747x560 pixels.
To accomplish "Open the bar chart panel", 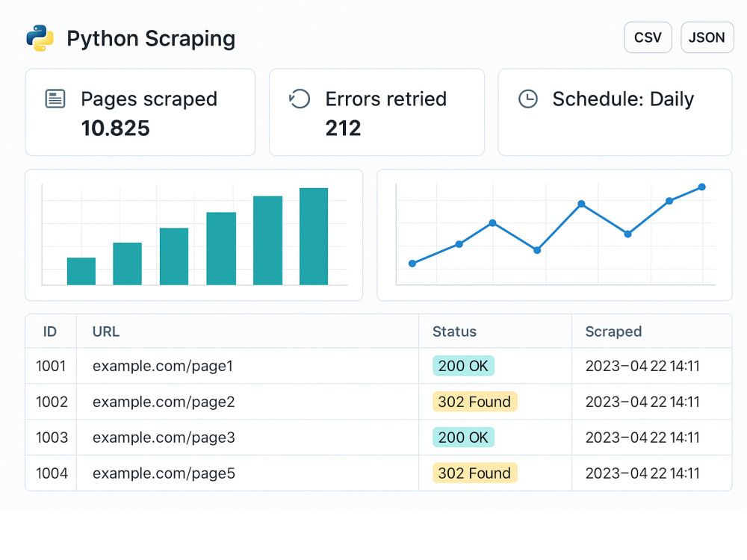I will tap(194, 235).
